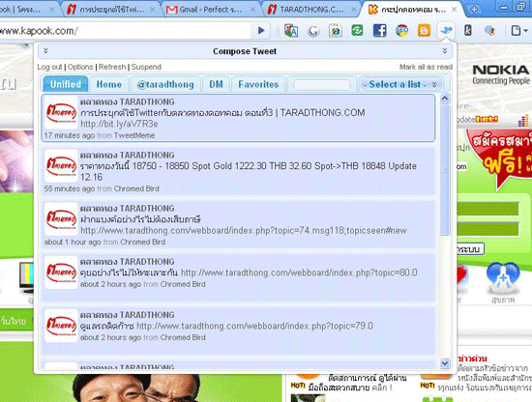Screen dimensions: 532x402
Task: Open the Options link
Action: point(80,67)
